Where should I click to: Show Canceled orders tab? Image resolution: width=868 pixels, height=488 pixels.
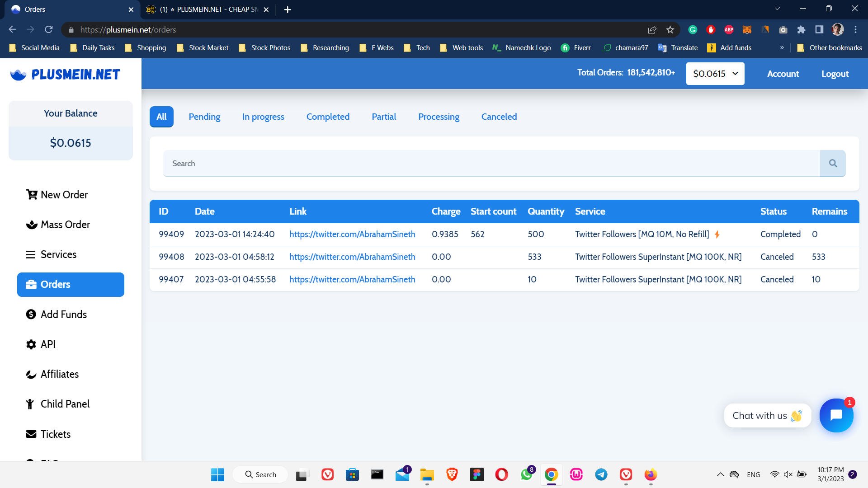tap(499, 117)
